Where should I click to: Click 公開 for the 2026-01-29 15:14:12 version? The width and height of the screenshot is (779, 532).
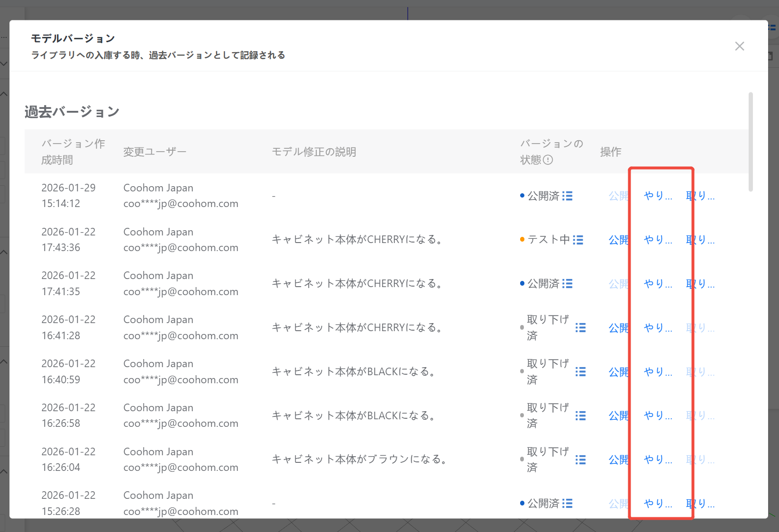click(x=619, y=196)
